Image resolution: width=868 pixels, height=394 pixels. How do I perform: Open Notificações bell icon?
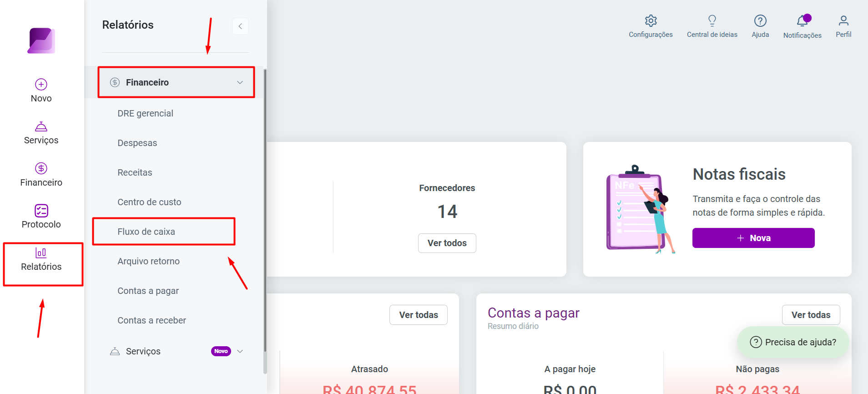802,21
